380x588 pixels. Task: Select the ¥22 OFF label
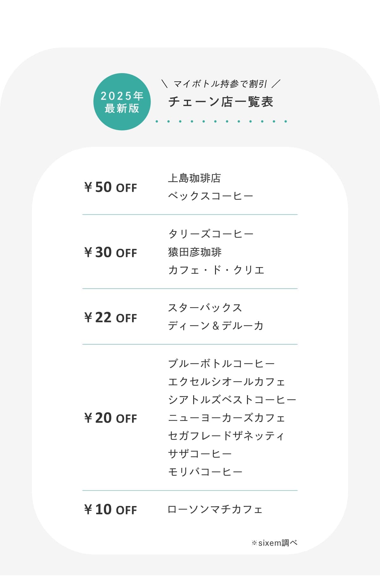111,317
